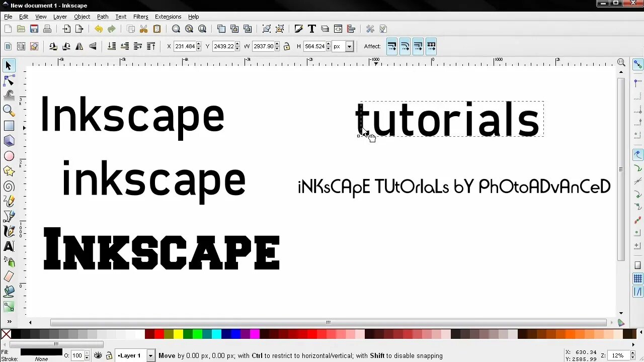Click the Save document icon
The height and width of the screenshot is (362, 644).
(34, 29)
